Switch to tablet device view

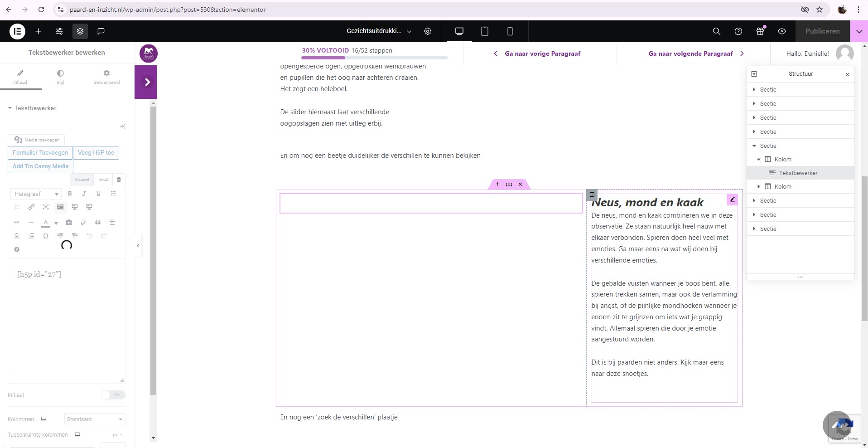pos(485,31)
